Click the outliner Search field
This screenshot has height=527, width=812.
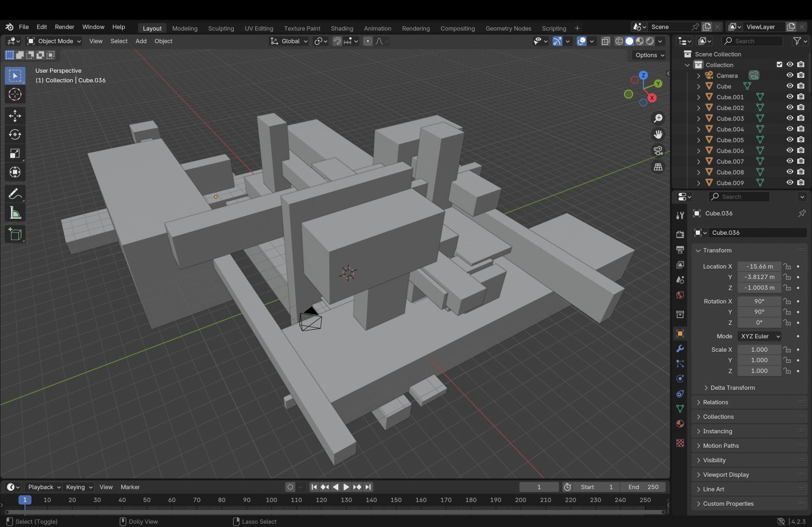(x=752, y=41)
